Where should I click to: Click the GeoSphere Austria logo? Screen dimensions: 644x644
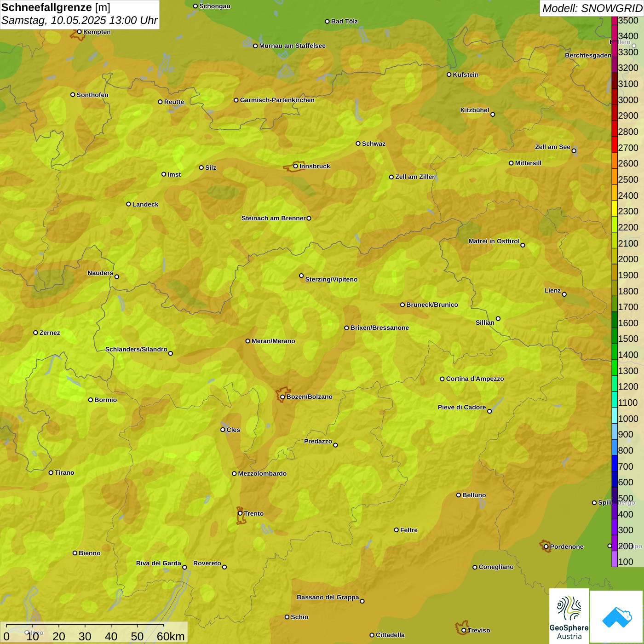click(x=569, y=617)
